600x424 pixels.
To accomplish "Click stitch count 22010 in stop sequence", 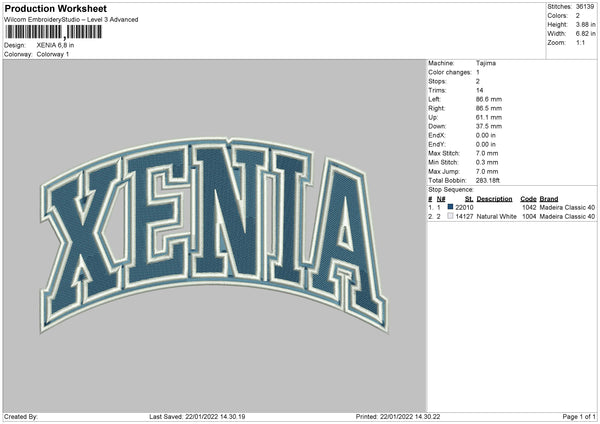I will coord(464,208).
